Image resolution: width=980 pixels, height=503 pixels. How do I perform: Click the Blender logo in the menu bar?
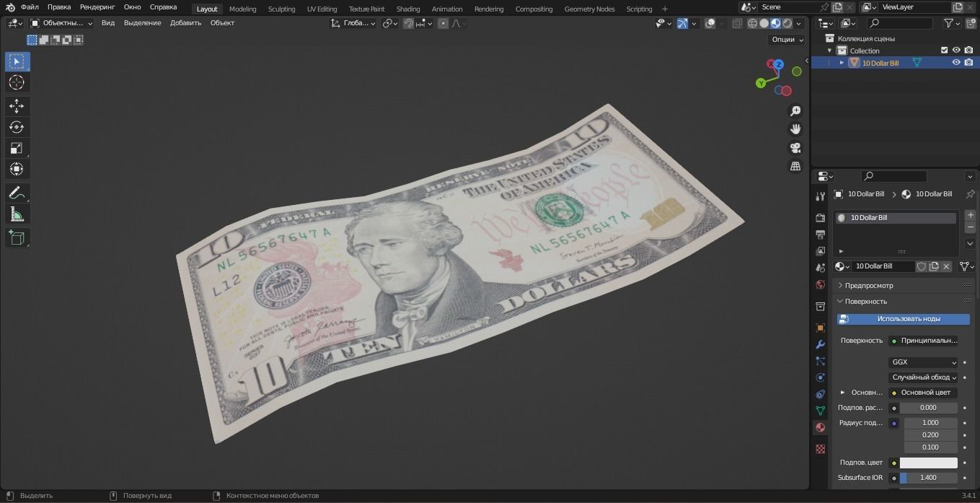tap(10, 7)
